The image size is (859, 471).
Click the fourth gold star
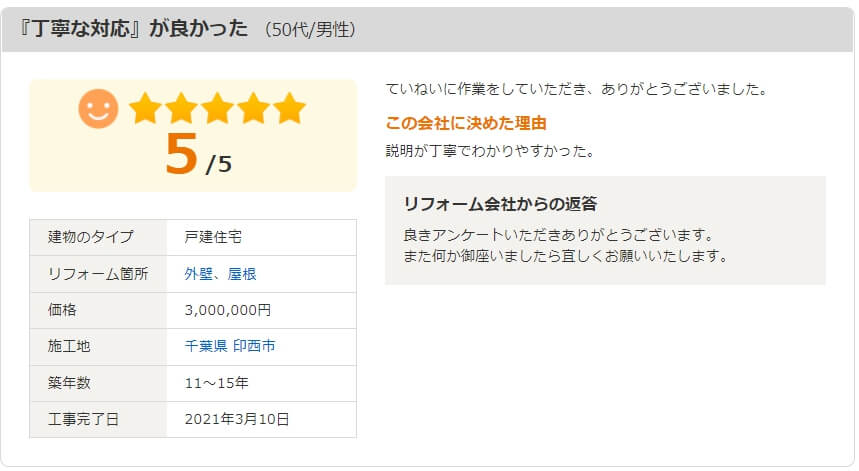pyautogui.click(x=254, y=108)
